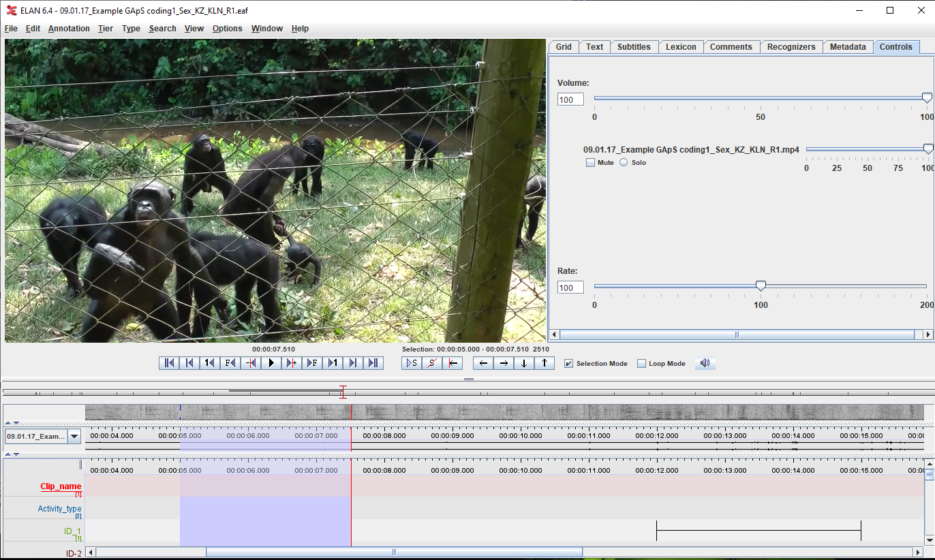Click the current time 00:00:07.510 label

[273, 349]
